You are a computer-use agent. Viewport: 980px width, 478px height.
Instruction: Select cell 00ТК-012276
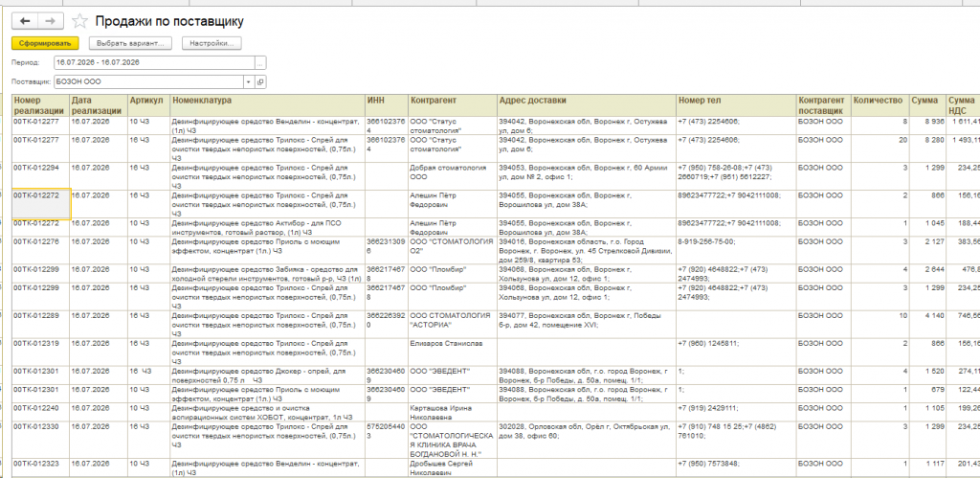point(40,250)
